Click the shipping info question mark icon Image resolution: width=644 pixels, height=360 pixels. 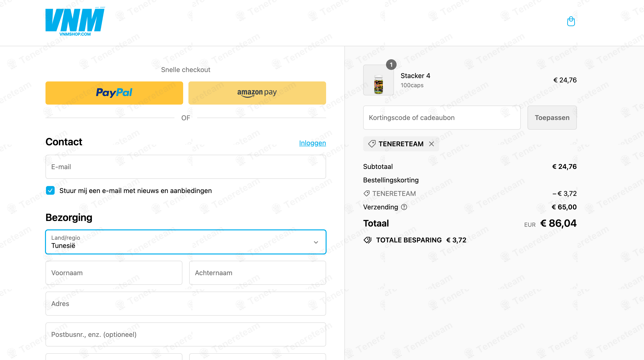[404, 207]
